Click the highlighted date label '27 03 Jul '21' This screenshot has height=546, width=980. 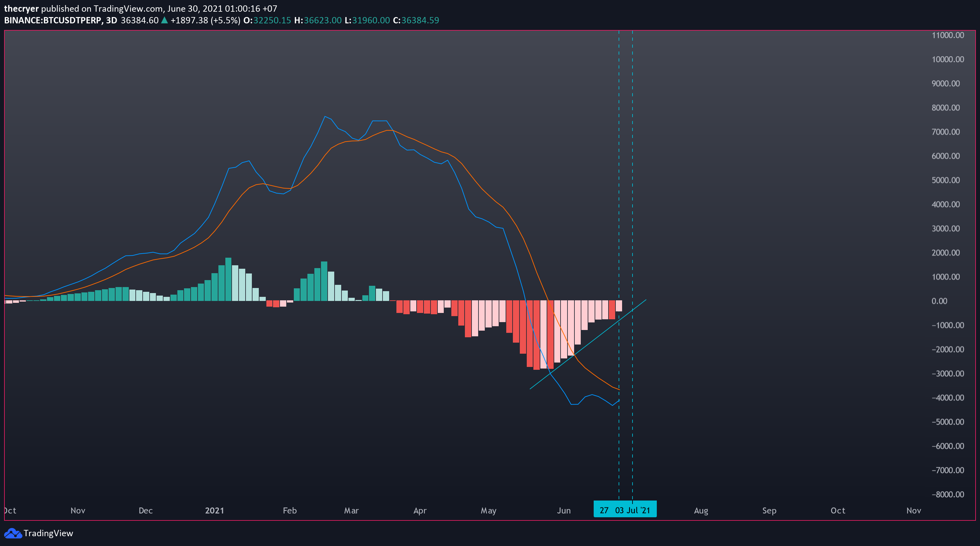pyautogui.click(x=625, y=510)
